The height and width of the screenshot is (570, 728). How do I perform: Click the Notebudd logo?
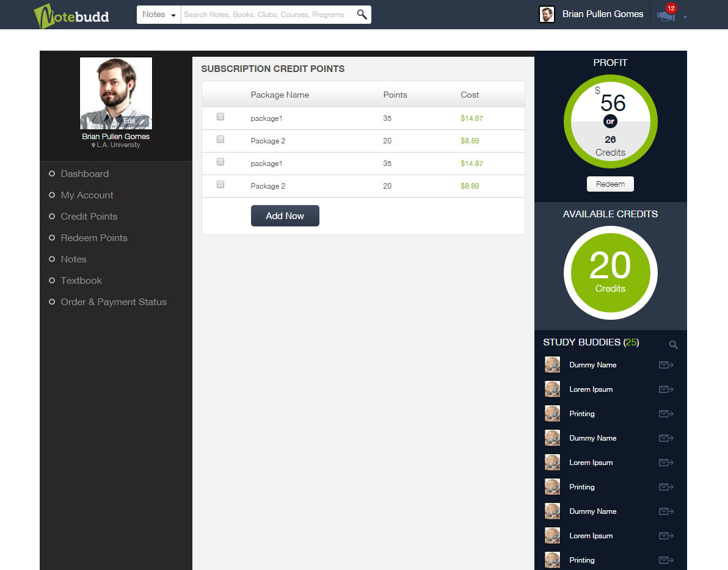(71, 15)
